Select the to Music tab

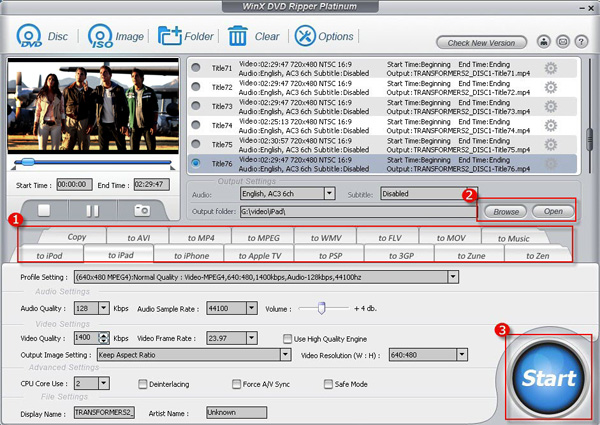pyautogui.click(x=513, y=238)
